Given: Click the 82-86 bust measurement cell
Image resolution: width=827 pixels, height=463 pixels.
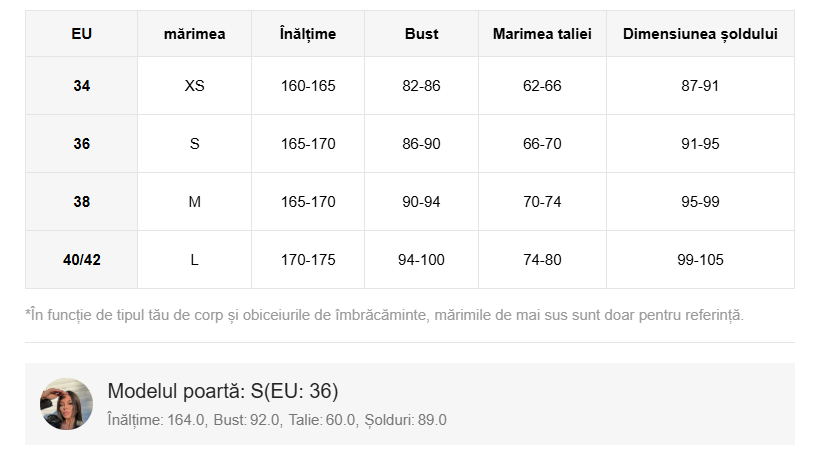Looking at the screenshot, I should pyautogui.click(x=421, y=86).
